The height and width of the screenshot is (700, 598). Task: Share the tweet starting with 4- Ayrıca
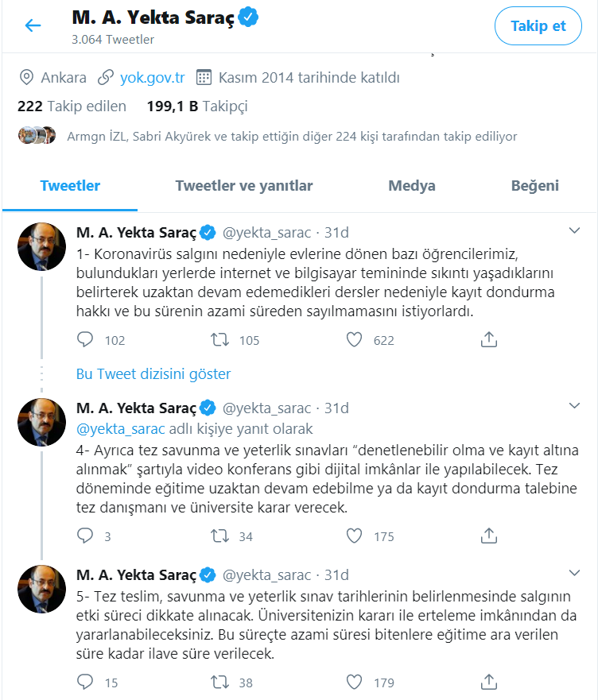(490, 536)
